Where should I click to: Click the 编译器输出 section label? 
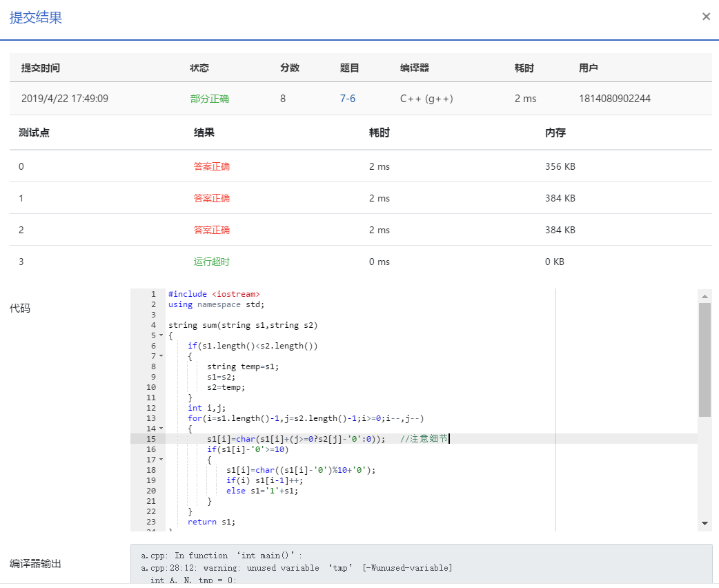pos(35,564)
